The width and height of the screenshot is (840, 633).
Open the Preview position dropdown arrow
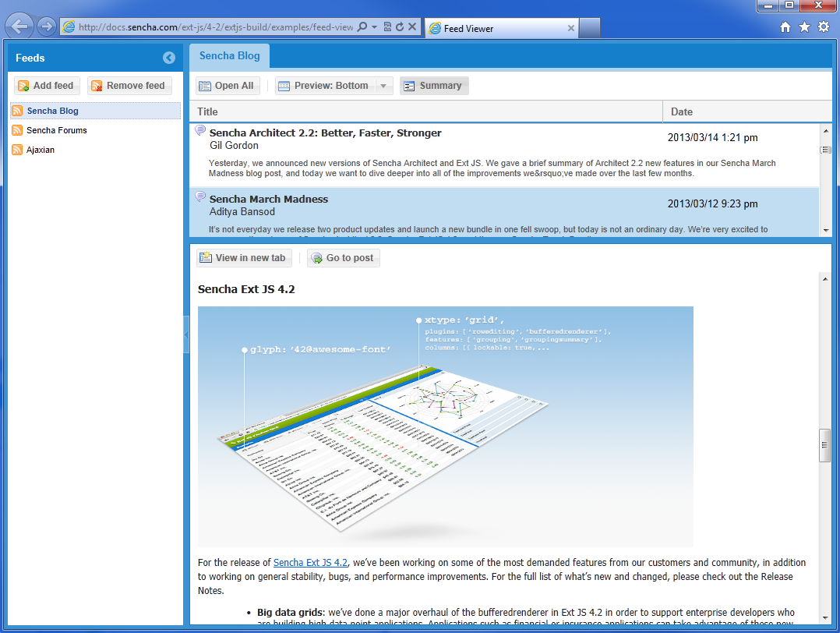tap(383, 86)
